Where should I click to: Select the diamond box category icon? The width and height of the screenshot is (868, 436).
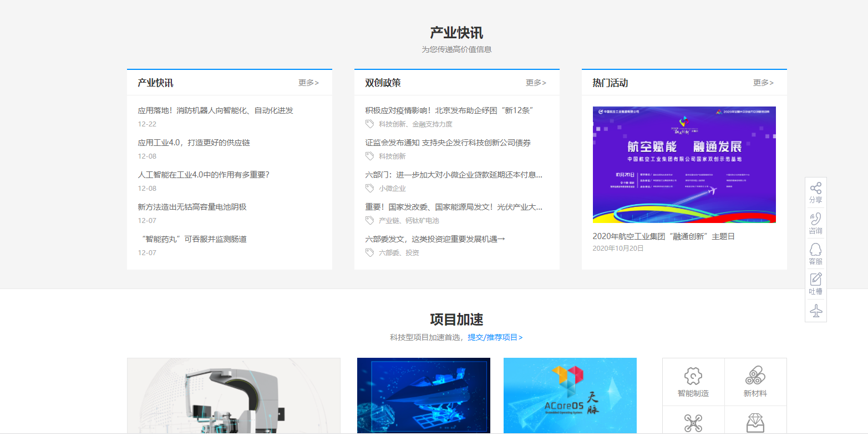click(x=755, y=423)
